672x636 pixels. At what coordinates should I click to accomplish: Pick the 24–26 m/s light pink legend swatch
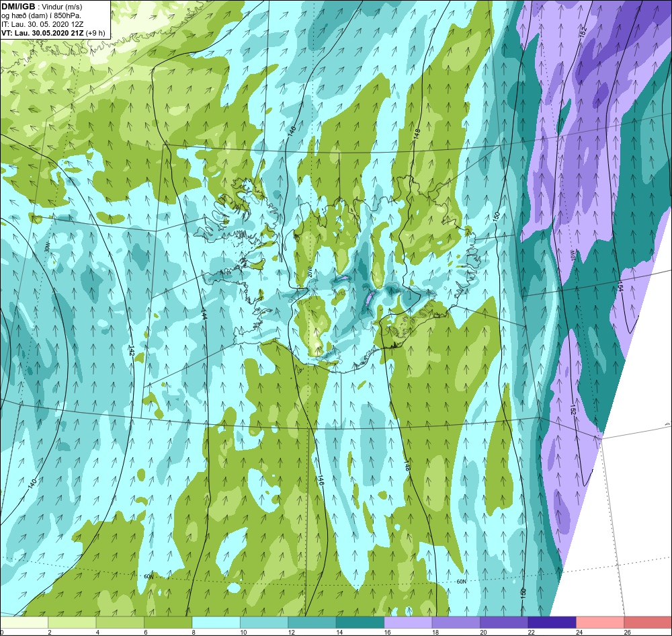pos(600,622)
